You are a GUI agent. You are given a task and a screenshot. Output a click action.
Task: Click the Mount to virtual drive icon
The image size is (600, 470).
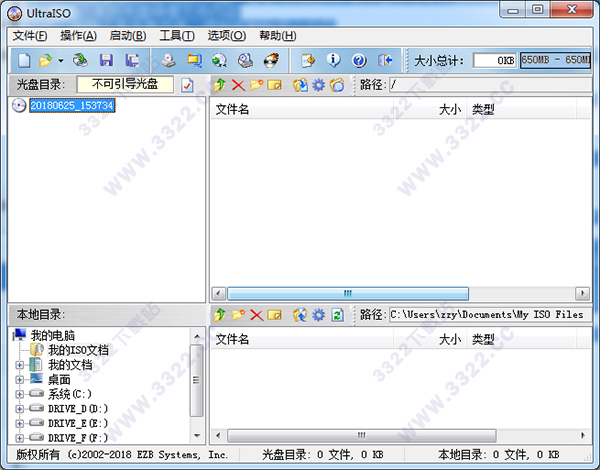pos(245,60)
